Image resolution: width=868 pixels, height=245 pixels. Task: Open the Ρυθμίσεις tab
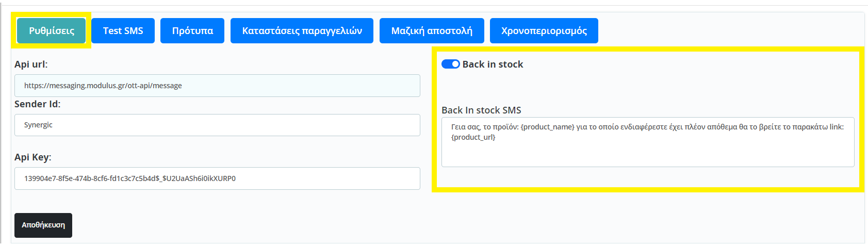pyautogui.click(x=52, y=30)
